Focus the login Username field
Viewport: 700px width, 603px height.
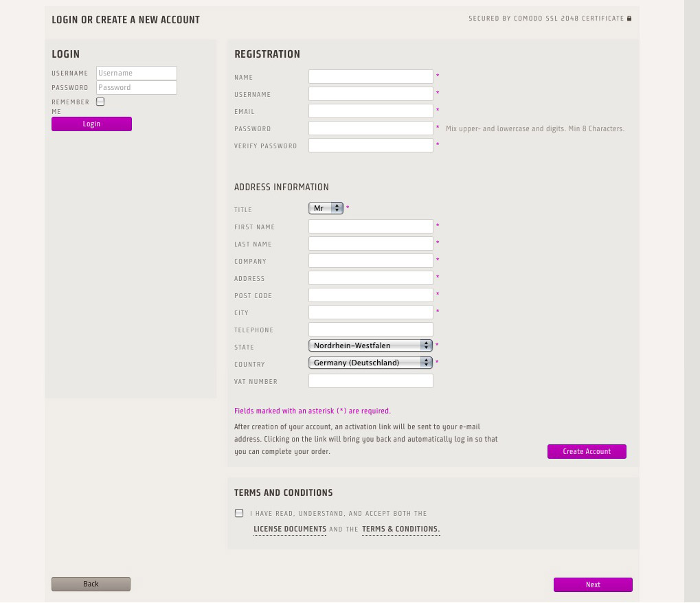[137, 73]
